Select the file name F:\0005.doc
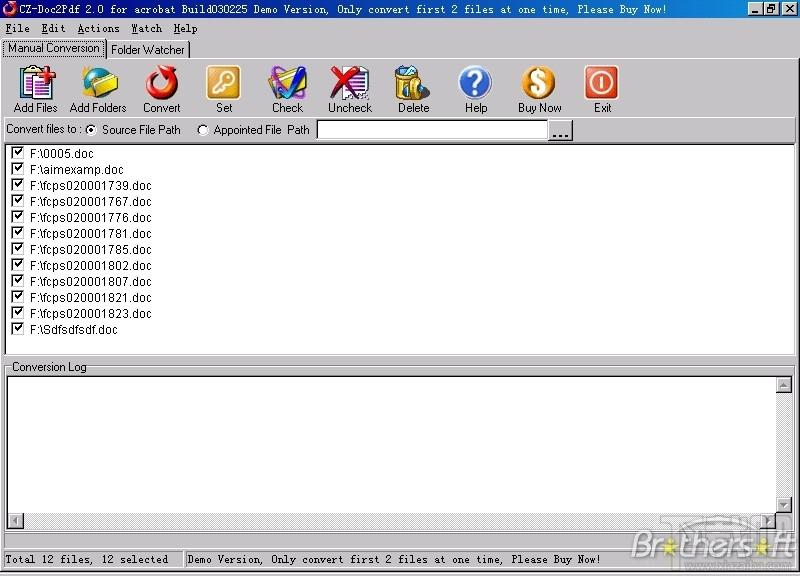800x576 pixels. pyautogui.click(x=62, y=154)
